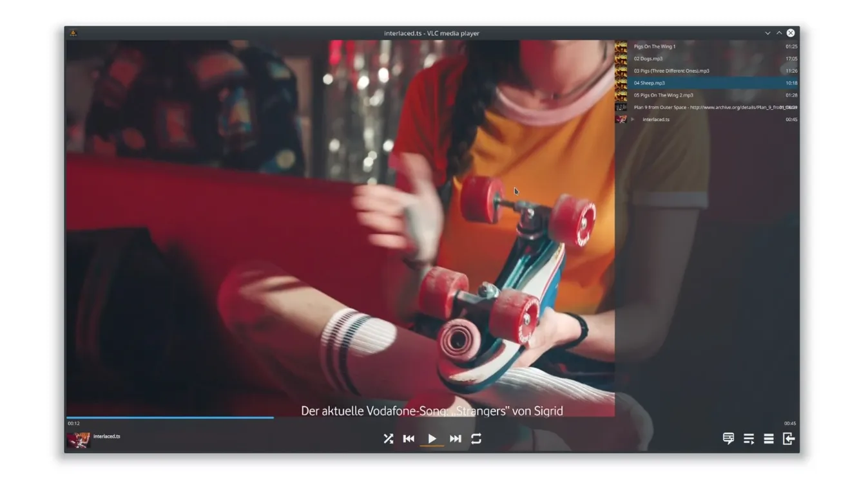The width and height of the screenshot is (868, 488).
Task: Click thumbnail of 02 Dogs.mp3
Action: [621, 59]
